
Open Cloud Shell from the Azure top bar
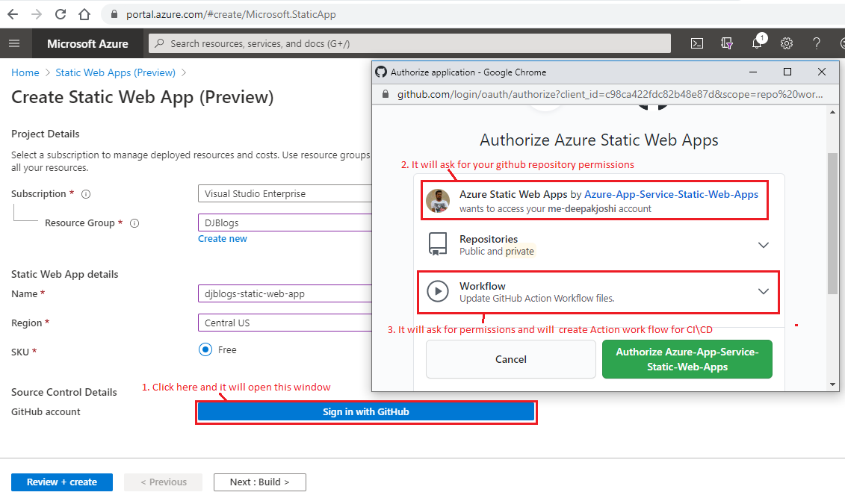pos(697,43)
